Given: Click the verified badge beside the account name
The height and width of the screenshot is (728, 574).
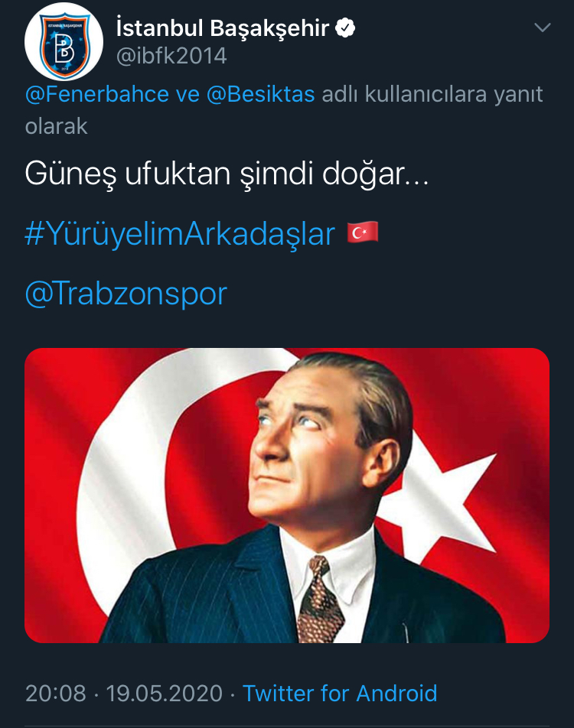Looking at the screenshot, I should point(345,28).
